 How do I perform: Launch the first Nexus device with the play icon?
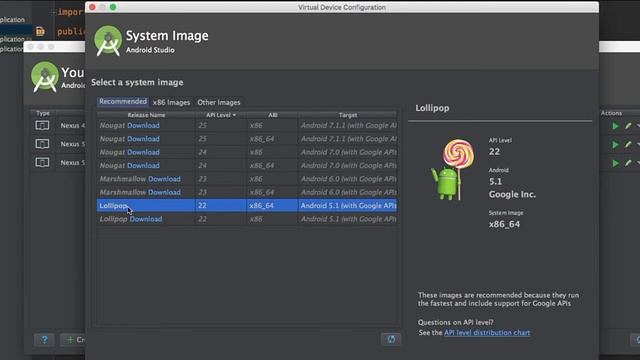point(616,126)
